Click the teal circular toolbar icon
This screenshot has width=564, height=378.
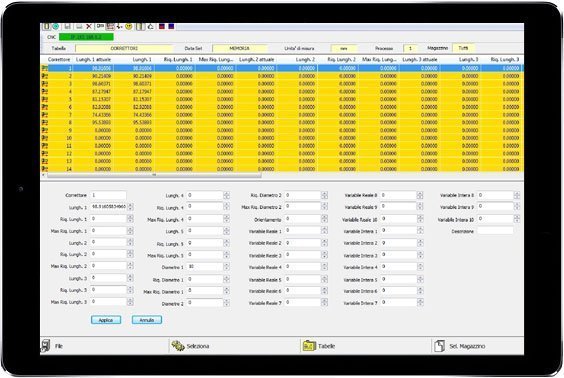tap(56, 26)
